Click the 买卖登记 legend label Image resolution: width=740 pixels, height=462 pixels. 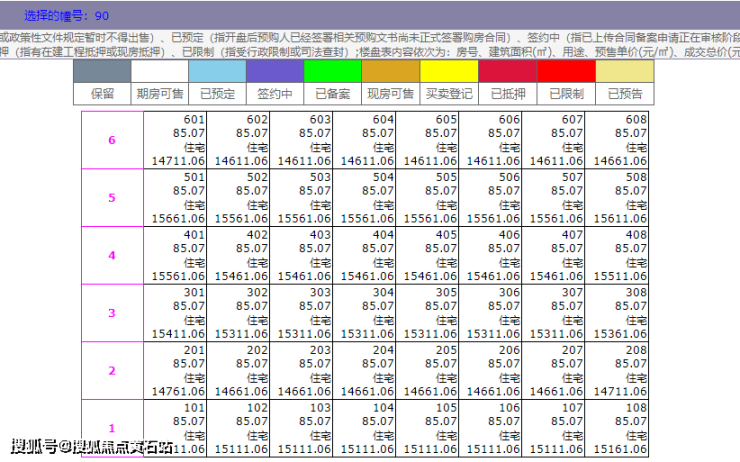(449, 94)
